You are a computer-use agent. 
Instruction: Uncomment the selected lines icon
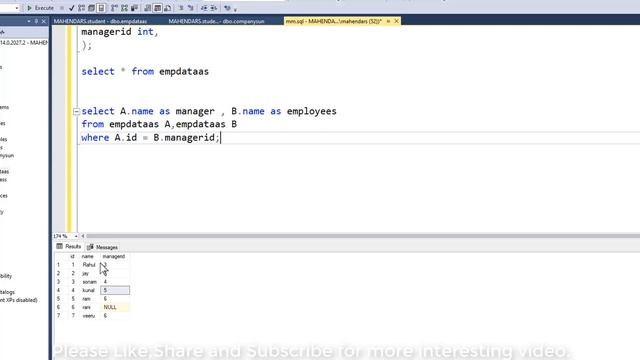(x=191, y=8)
